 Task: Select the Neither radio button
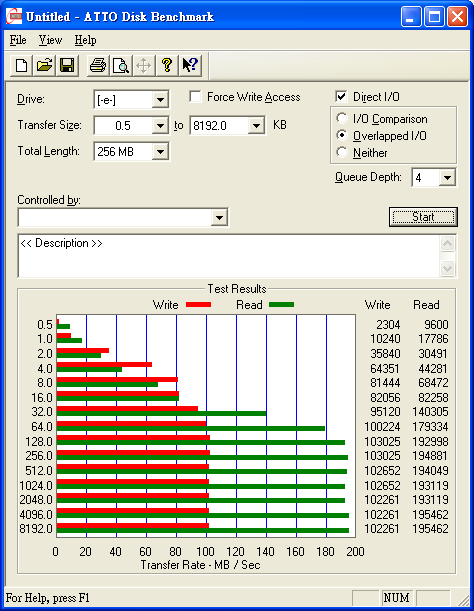point(342,152)
